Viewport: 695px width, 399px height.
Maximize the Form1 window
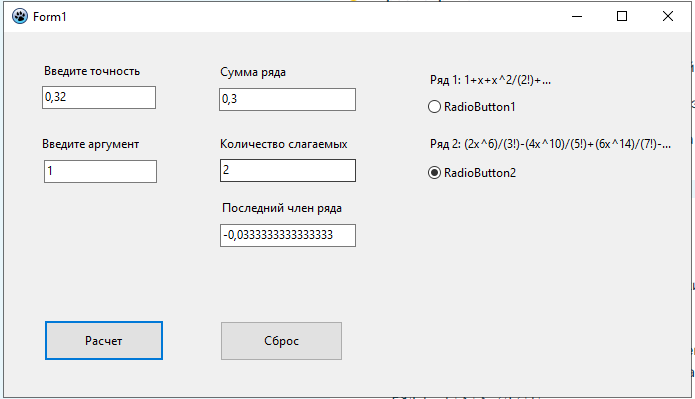622,16
